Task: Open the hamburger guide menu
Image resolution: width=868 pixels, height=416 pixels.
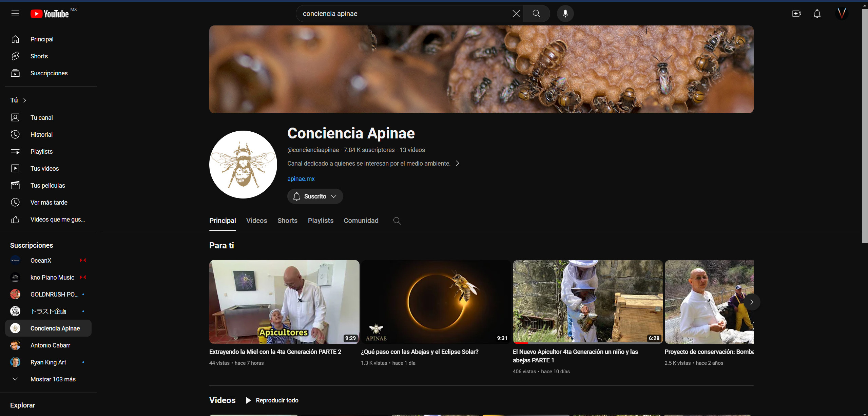Action: [x=15, y=14]
